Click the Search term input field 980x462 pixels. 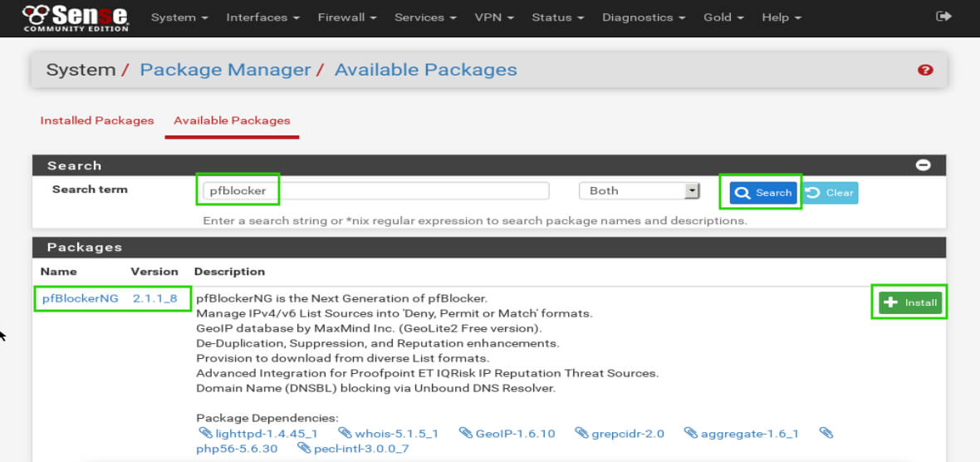(x=374, y=191)
